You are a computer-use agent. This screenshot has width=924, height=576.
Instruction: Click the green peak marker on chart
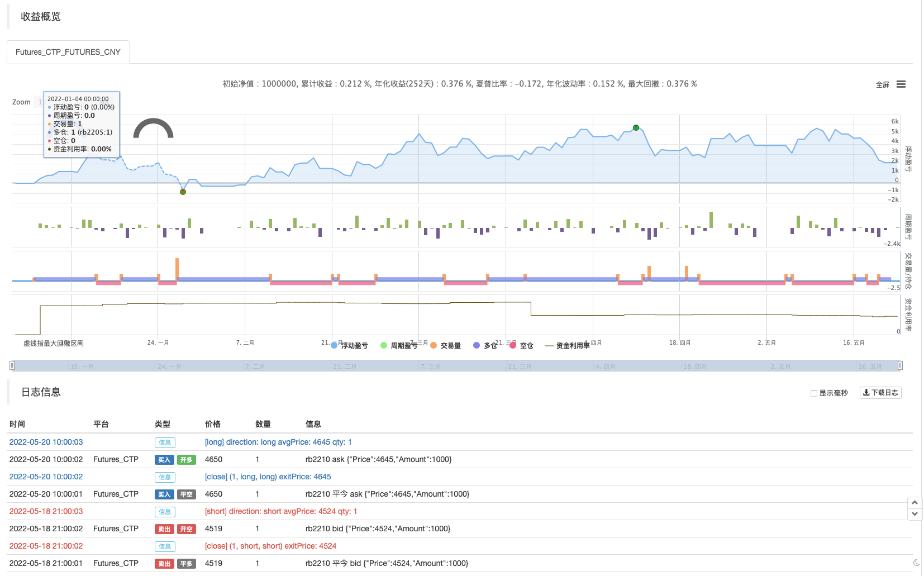[636, 128]
